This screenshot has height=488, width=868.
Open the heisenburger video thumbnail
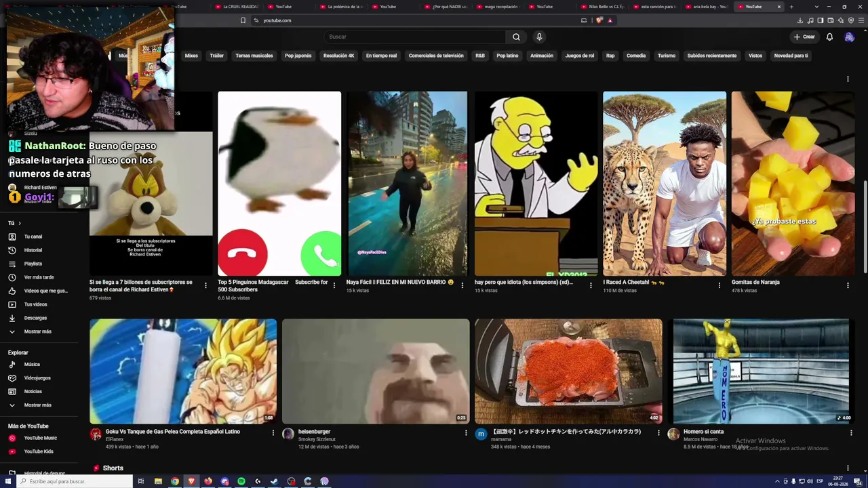pyautogui.click(x=376, y=371)
